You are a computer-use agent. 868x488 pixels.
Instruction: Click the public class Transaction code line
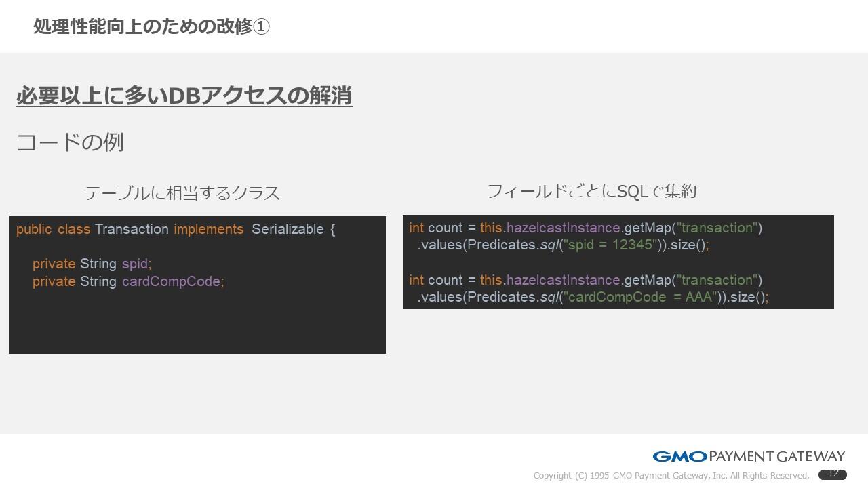pyautogui.click(x=176, y=230)
